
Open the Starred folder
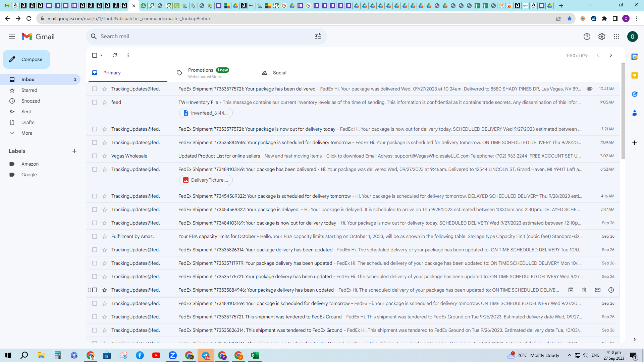29,90
